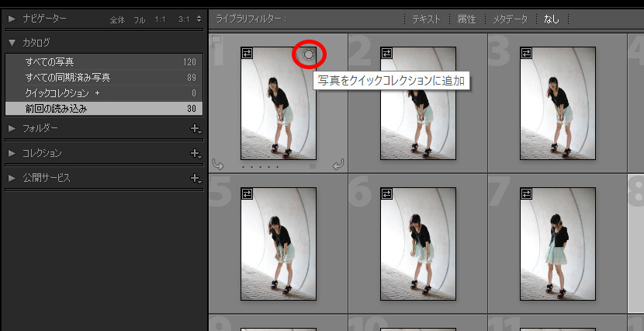Open the メタデータ library filter
644x331 pixels.
(510, 19)
